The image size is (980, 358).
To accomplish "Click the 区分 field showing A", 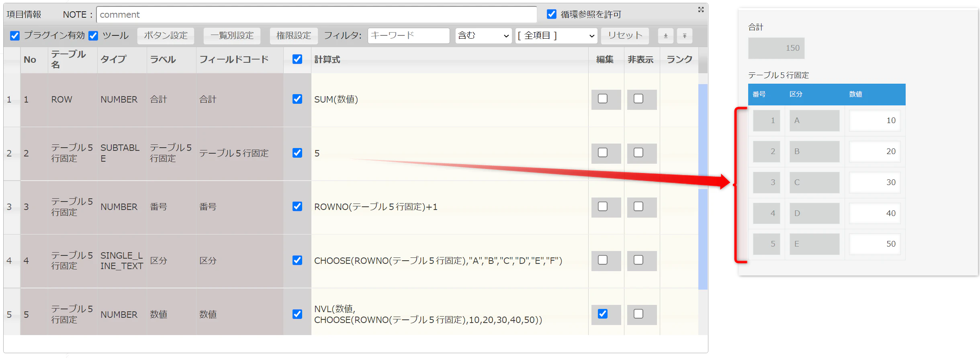I will pos(814,121).
